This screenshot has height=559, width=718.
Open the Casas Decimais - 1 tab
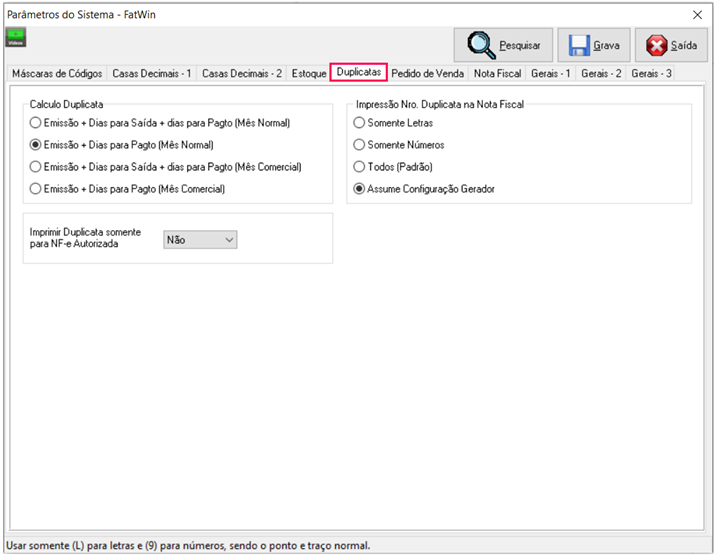click(x=153, y=74)
